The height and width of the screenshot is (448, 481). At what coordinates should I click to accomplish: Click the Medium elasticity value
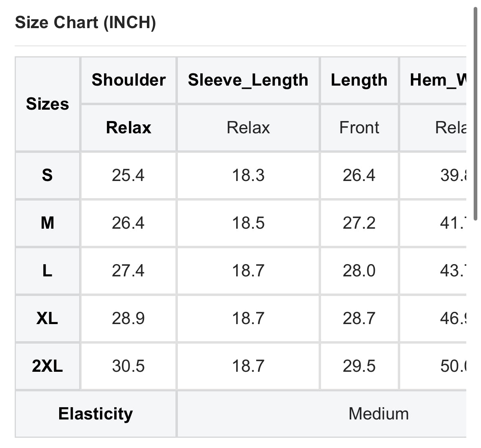(x=378, y=414)
